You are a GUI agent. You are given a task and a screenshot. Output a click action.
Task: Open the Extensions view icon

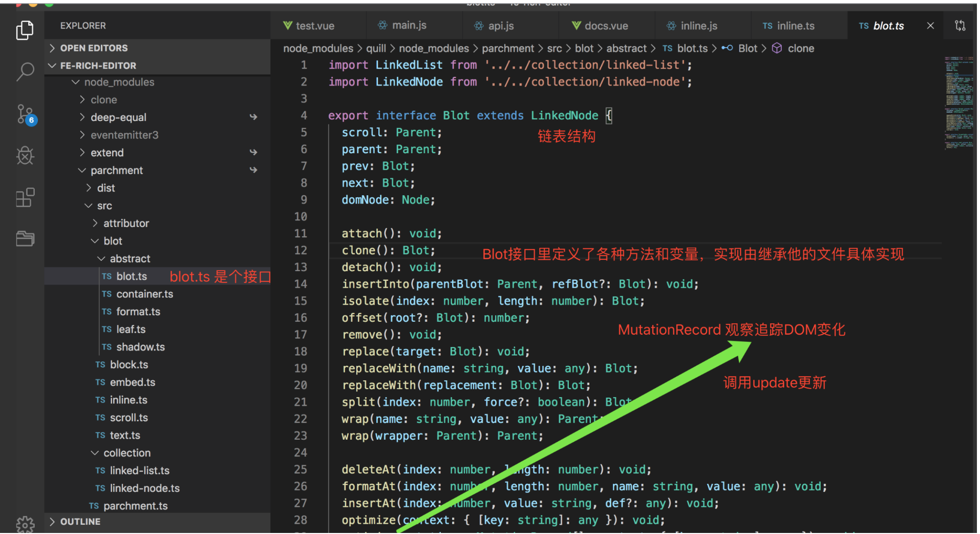point(25,197)
